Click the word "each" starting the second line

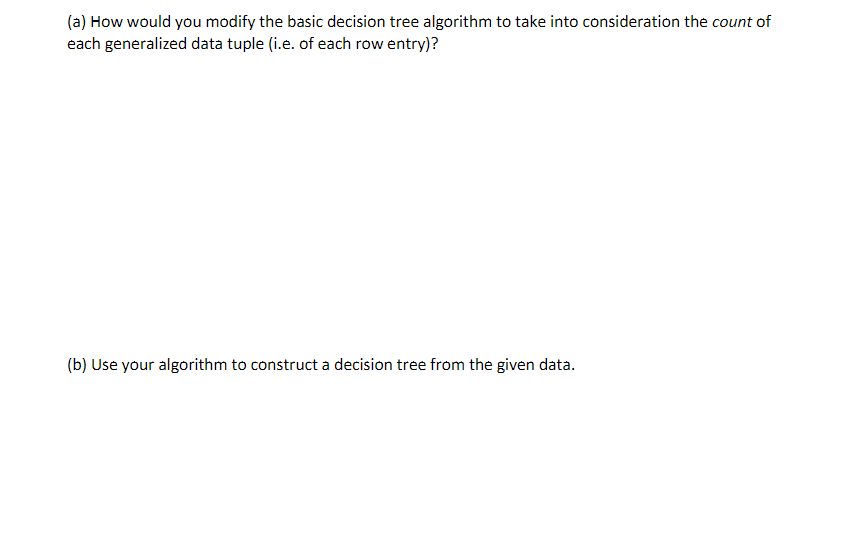coord(84,44)
